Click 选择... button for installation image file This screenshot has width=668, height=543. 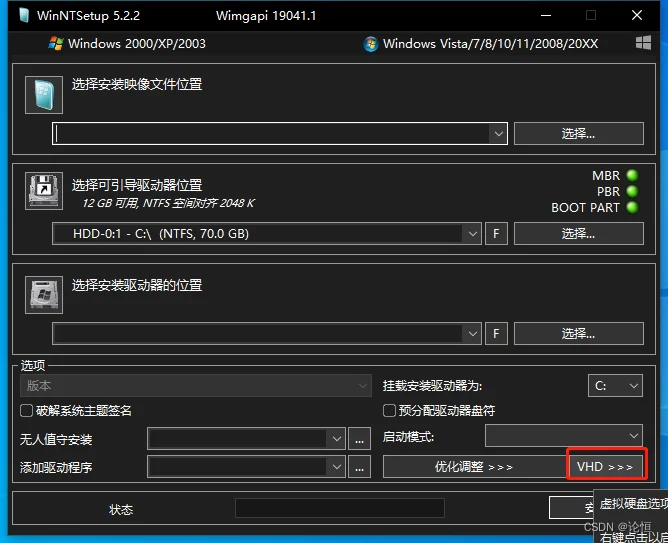coord(579,134)
